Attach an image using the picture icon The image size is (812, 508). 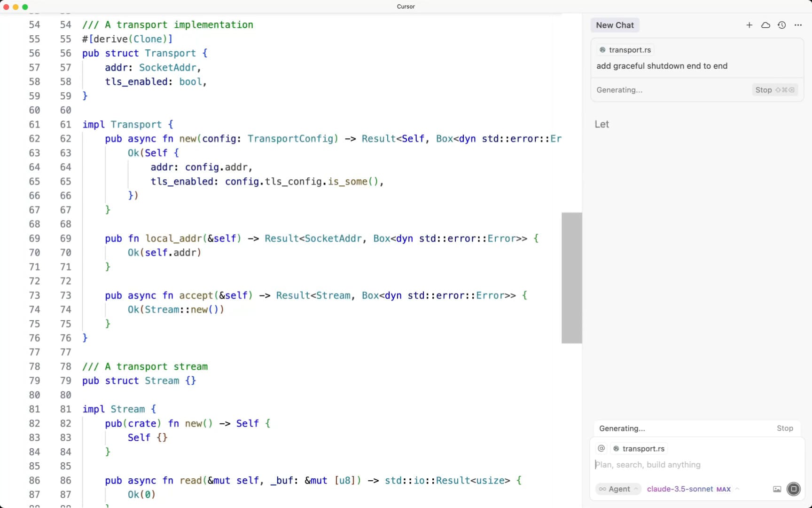click(x=777, y=489)
